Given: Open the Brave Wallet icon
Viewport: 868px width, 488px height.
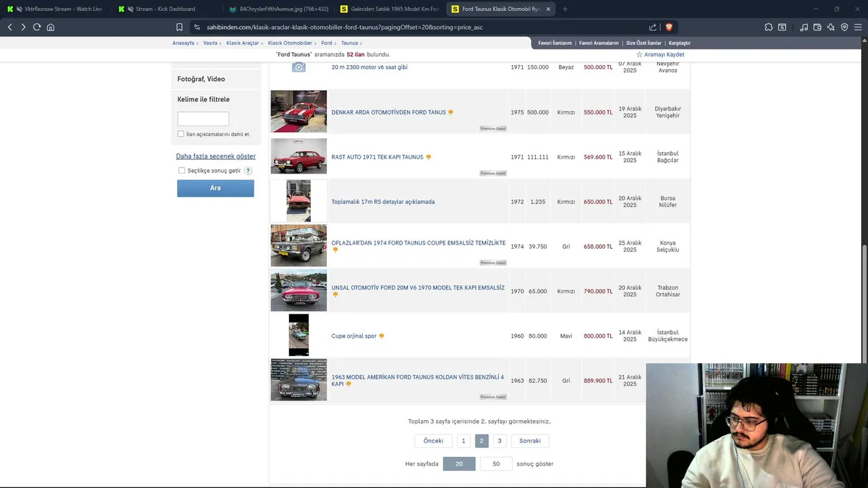Looking at the screenshot, I should (817, 27).
